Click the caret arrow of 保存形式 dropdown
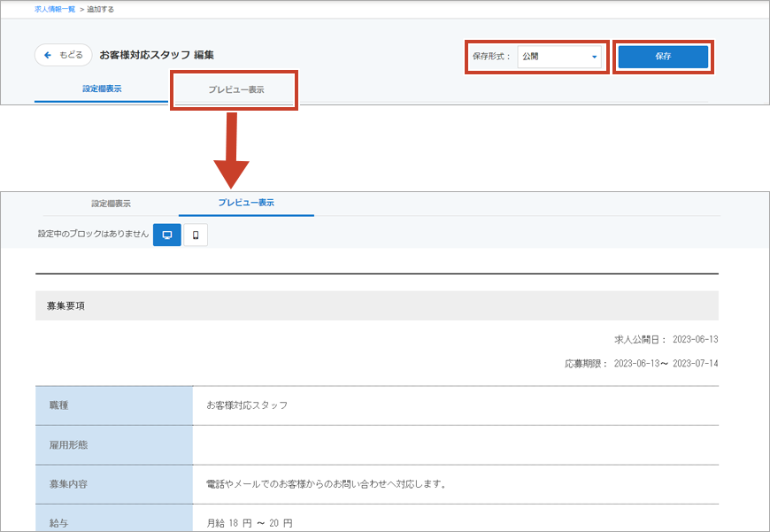770x532 pixels. tap(595, 57)
